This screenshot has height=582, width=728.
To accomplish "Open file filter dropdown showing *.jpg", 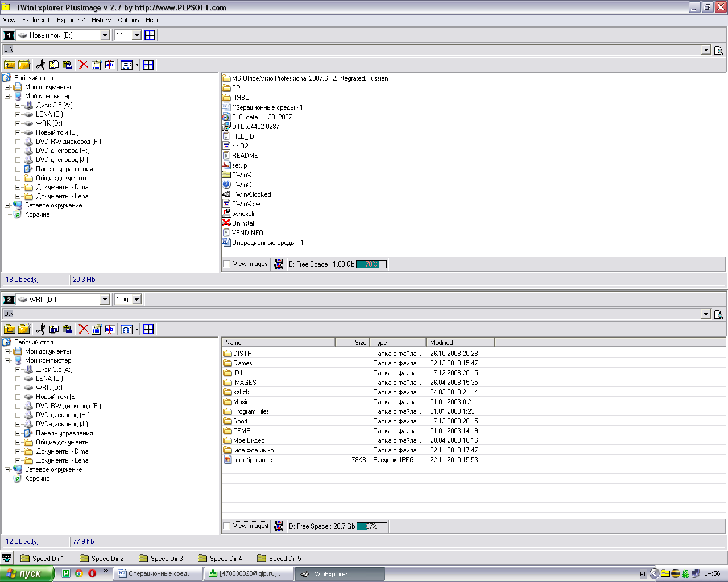I will tap(136, 300).
